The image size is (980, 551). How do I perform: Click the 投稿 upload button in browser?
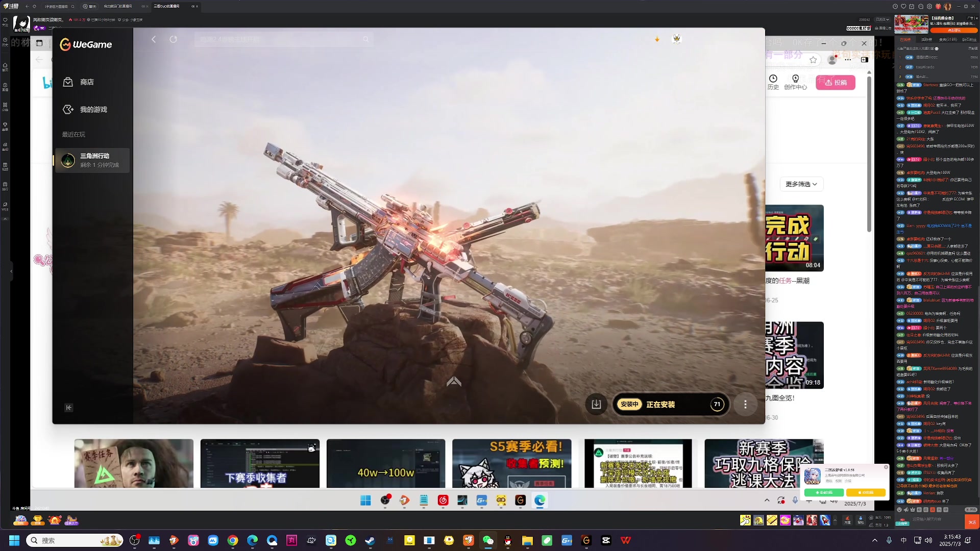pos(836,82)
